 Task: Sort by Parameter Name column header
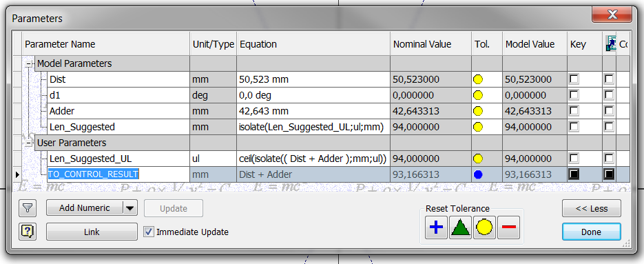[106, 44]
